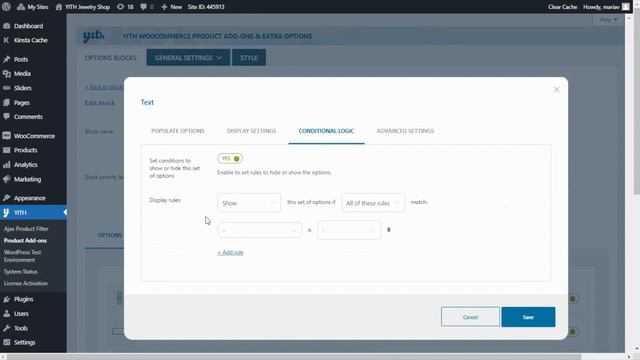Go to Posts in sidebar

point(21,59)
